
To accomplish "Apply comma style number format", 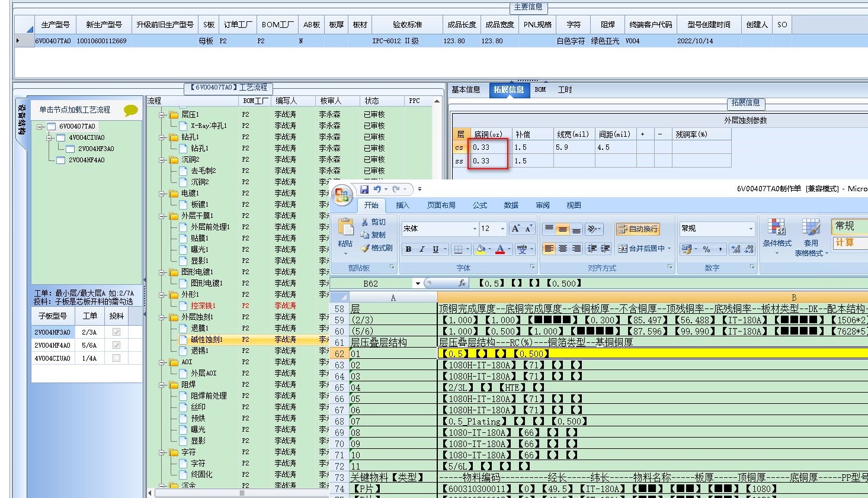I will point(720,249).
